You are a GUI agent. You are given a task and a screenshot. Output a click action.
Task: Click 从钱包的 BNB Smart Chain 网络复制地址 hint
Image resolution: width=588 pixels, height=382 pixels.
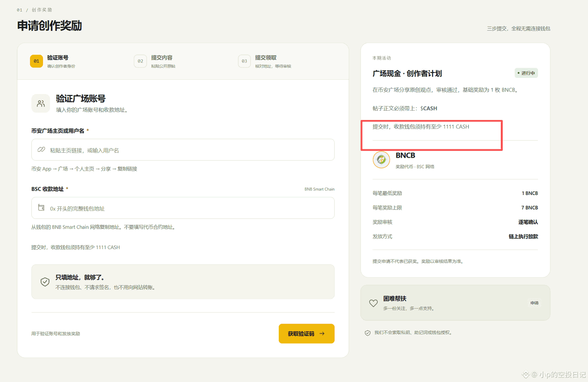103,227
